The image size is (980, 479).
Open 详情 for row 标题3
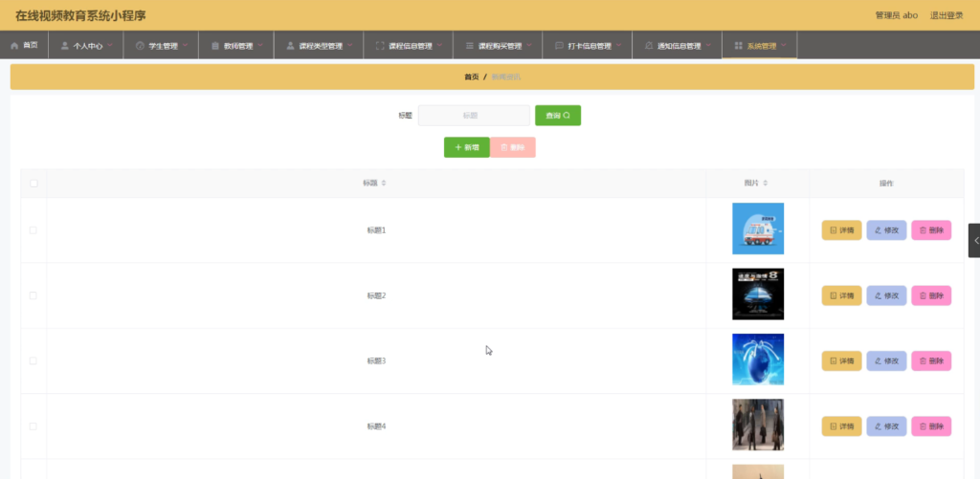coord(841,361)
